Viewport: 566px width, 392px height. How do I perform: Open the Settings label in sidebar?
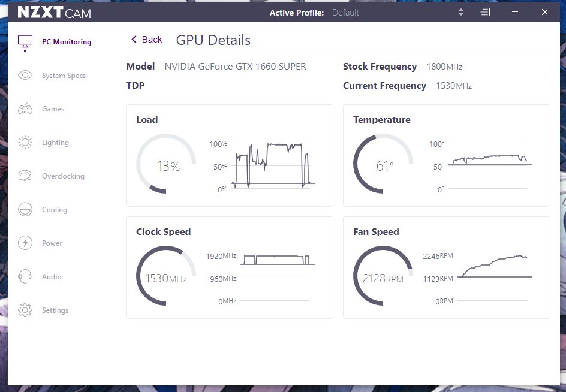(55, 310)
